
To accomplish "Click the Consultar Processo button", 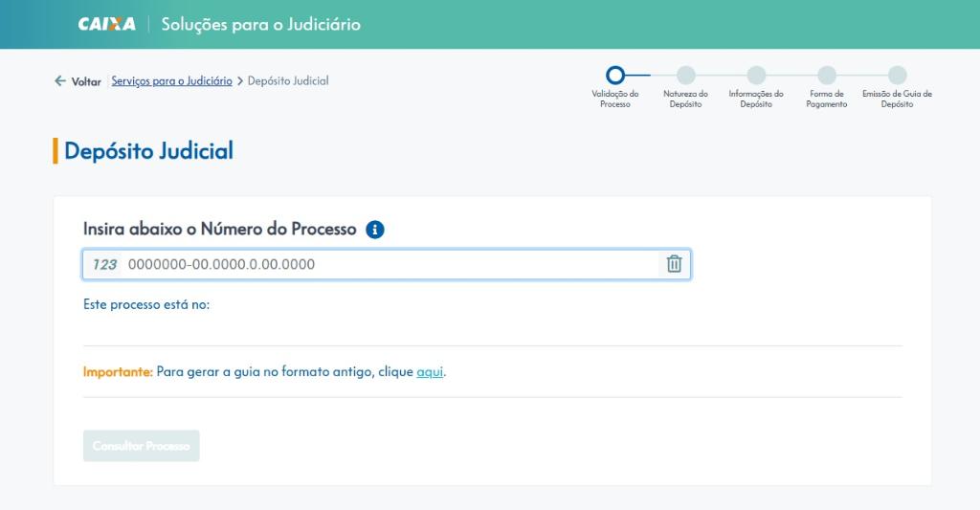I will point(142,446).
